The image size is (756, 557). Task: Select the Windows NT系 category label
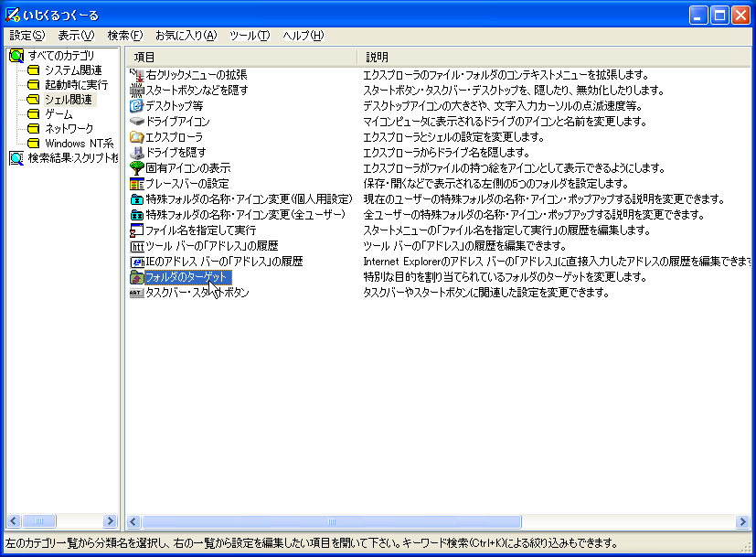pyautogui.click(x=80, y=144)
